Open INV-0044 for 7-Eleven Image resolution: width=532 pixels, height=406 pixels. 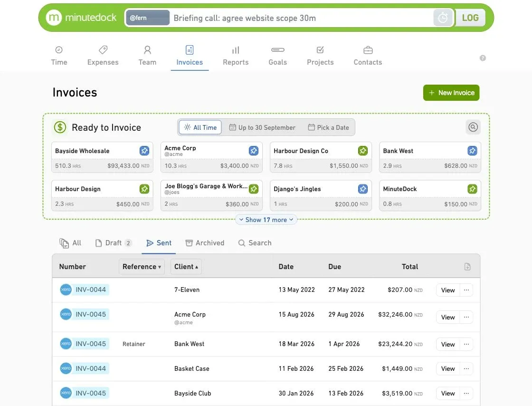91,290
